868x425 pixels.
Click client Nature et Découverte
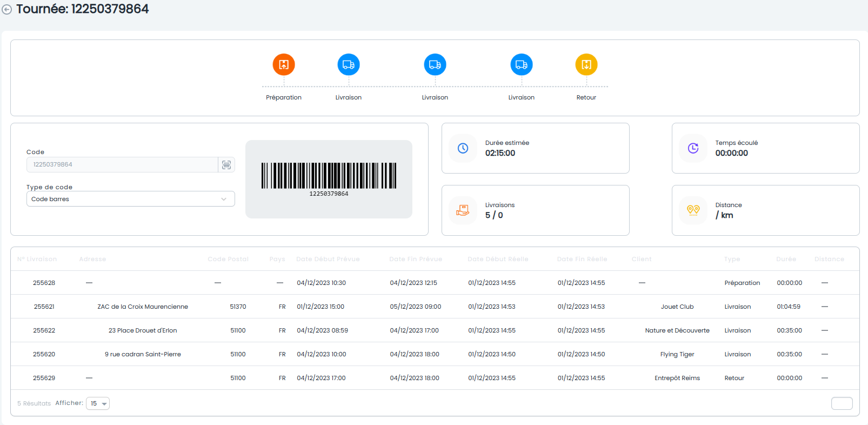677,330
